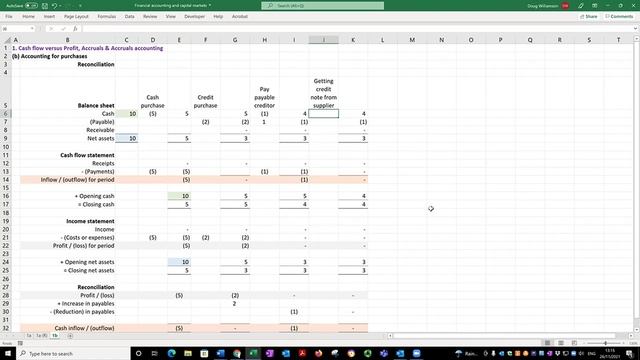Click the horizontal scrollbar left arrow

coord(390,336)
